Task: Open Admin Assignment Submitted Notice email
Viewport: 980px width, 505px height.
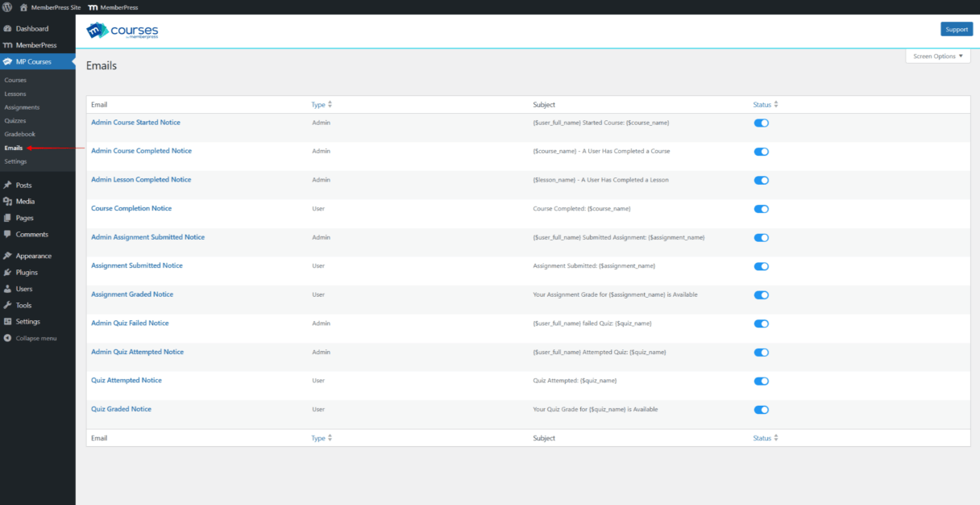Action: tap(147, 237)
